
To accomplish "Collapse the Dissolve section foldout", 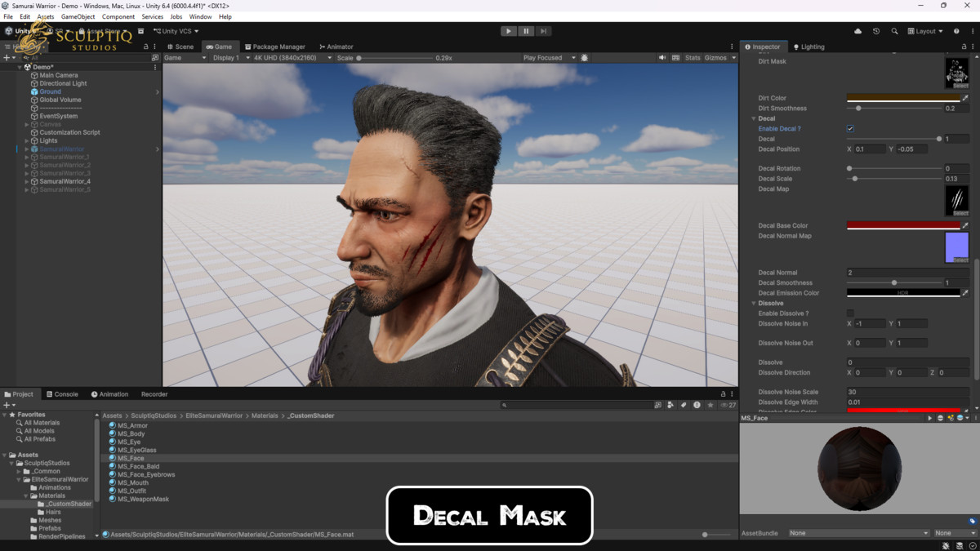I will click(754, 303).
